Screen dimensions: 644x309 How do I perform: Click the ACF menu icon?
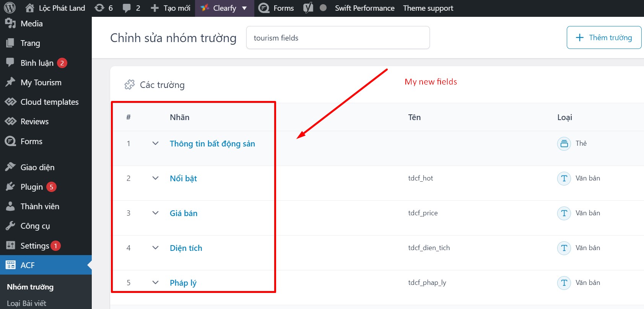click(10, 265)
